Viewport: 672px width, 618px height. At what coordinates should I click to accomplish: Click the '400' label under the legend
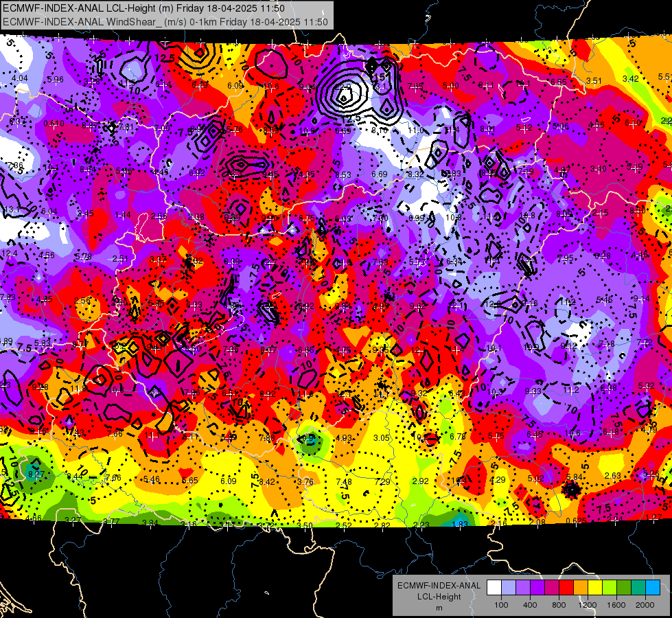[x=530, y=605]
